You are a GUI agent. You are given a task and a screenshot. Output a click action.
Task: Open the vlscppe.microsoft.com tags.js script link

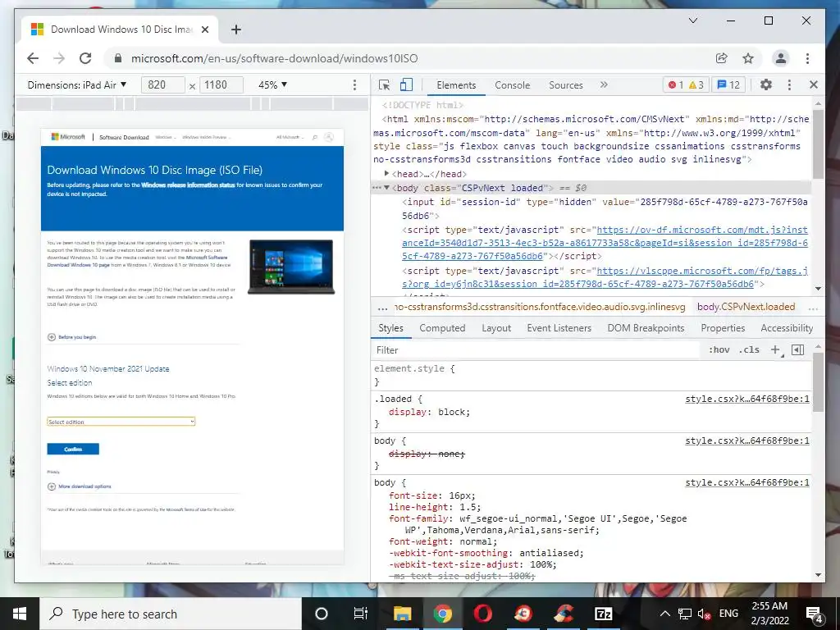(x=605, y=277)
